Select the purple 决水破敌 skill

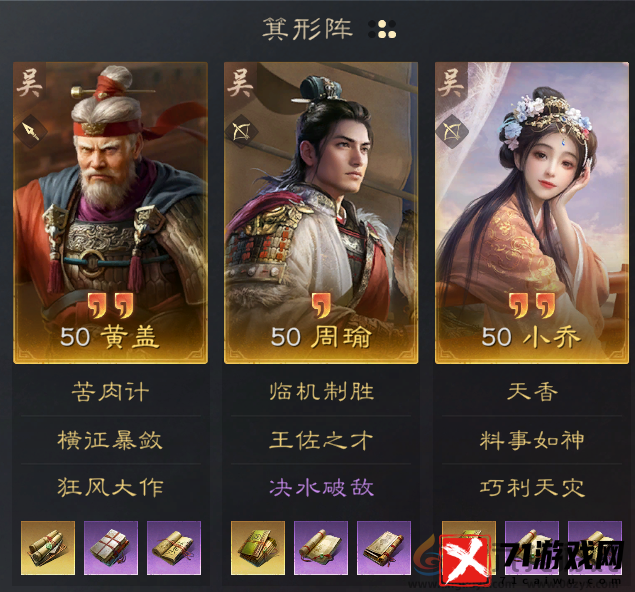[x=322, y=487]
